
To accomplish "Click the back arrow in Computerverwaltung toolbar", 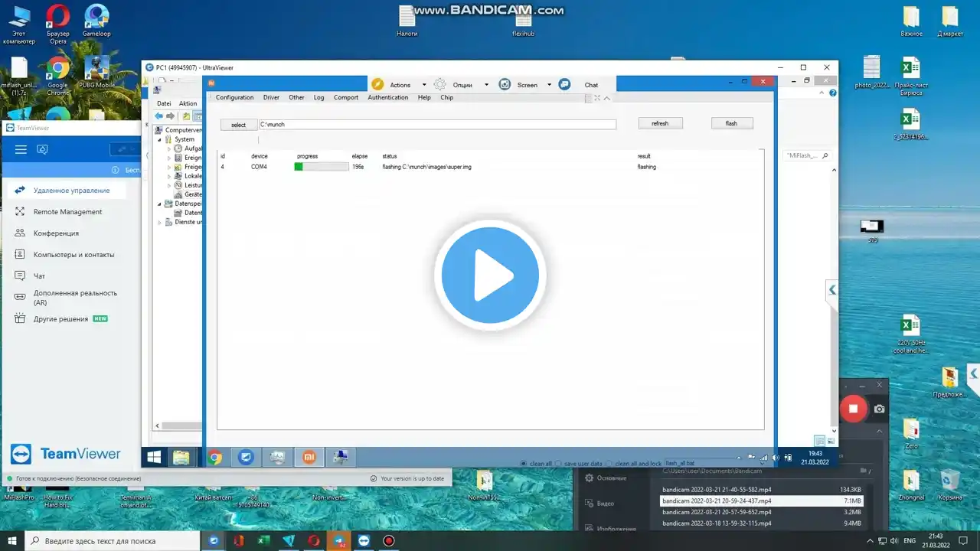I will click(159, 116).
